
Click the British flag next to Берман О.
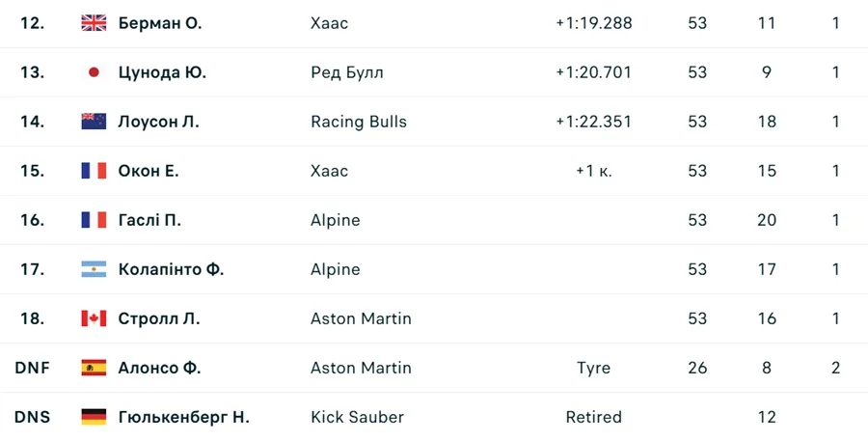pyautogui.click(x=94, y=23)
